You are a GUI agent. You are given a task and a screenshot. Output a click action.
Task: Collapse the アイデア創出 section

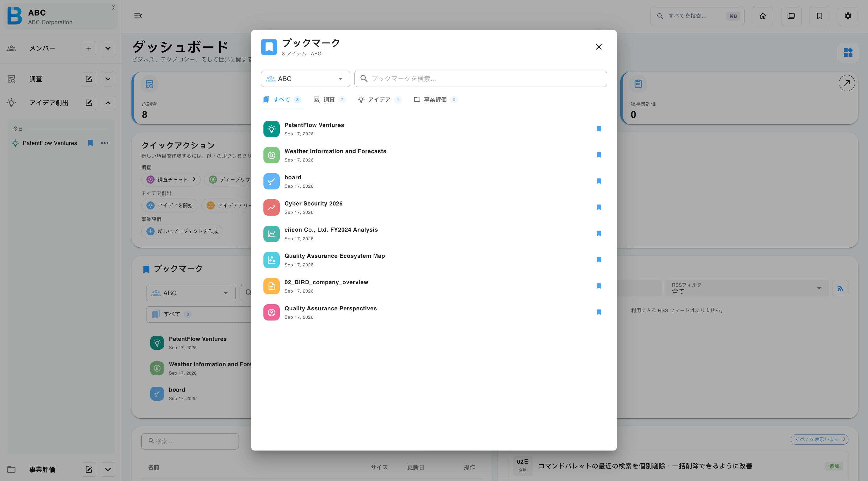pos(108,103)
